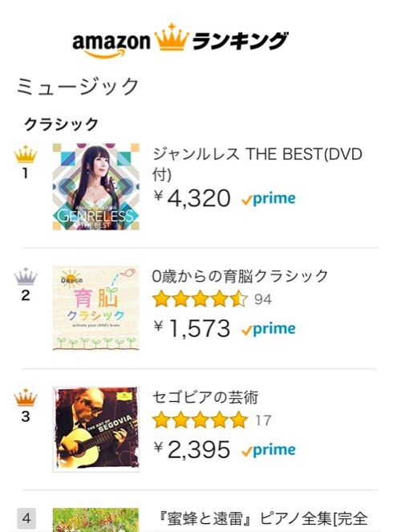Viewport: 393px width, 532px height.
Task: Click the Amazon logo
Action: [x=111, y=43]
